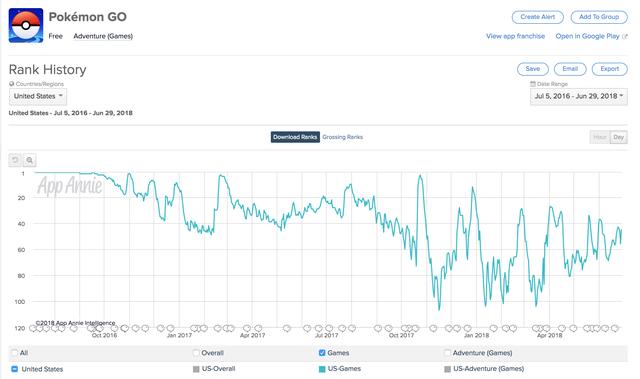Click the calendar icon beside Date Range
Image resolution: width=640 pixels, height=379 pixels.
(x=533, y=84)
